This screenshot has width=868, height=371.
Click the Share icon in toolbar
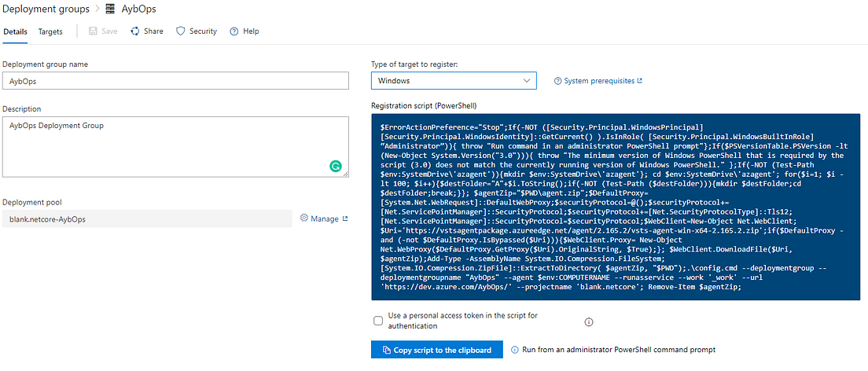coord(134,31)
